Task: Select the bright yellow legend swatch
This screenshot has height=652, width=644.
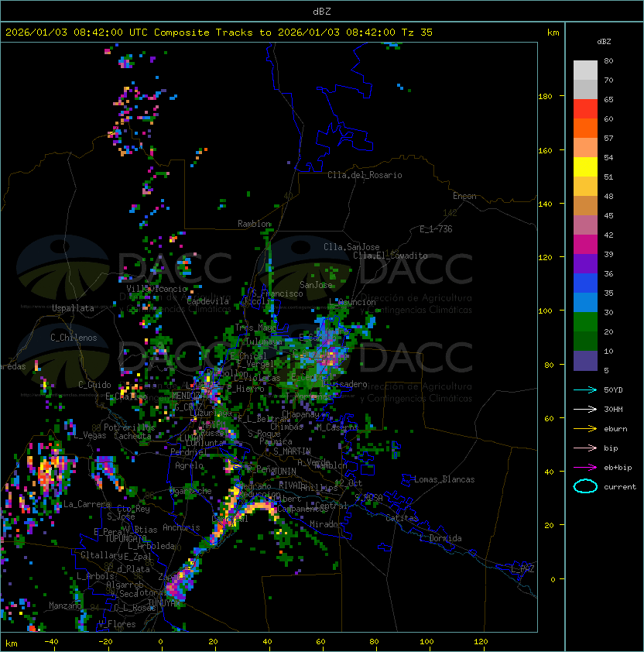Action: tap(585, 166)
